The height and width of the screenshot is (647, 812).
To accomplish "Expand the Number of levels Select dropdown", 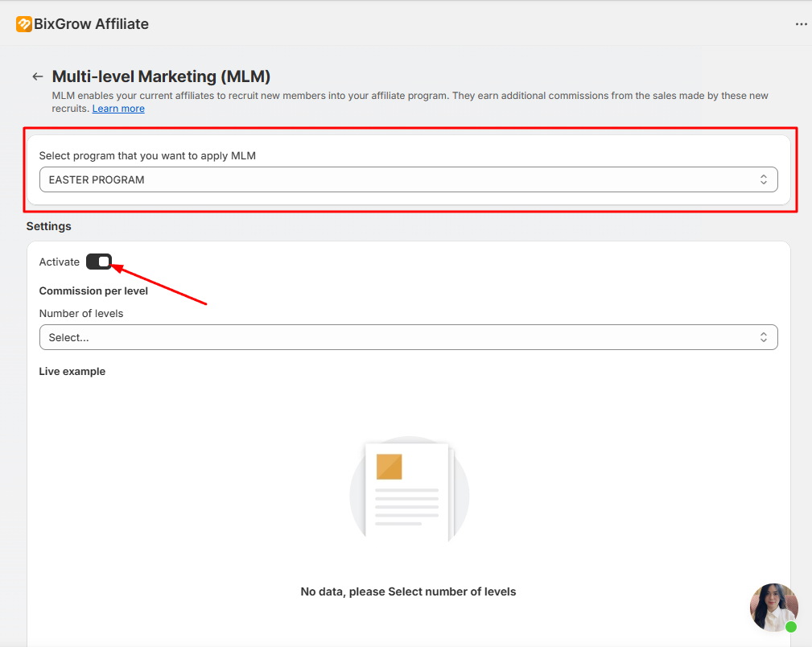I will [402, 337].
